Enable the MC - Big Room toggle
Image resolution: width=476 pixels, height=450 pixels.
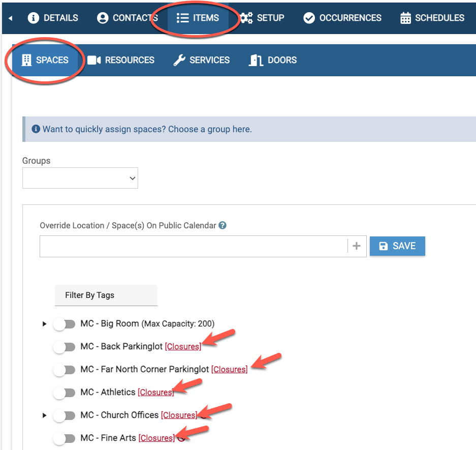[x=64, y=324]
